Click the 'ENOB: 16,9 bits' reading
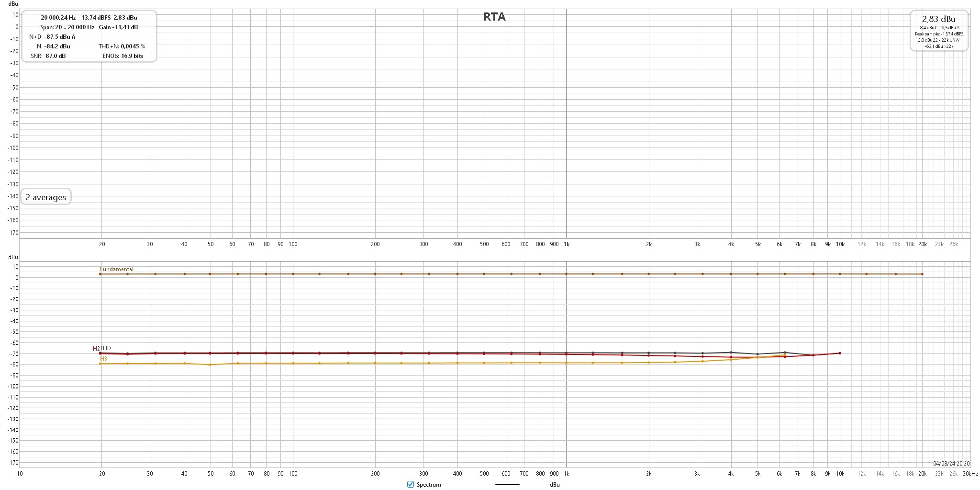Image resolution: width=980 pixels, height=490 pixels. click(x=123, y=56)
